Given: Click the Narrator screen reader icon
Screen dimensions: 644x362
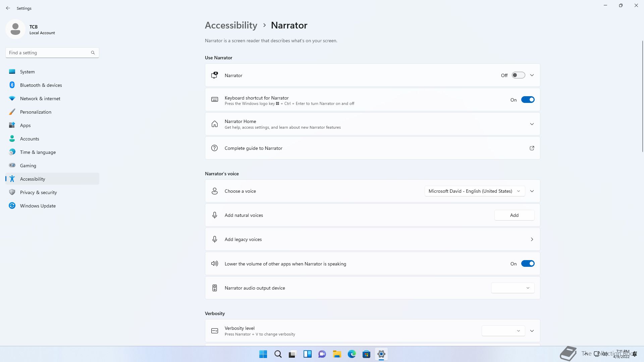Looking at the screenshot, I should (215, 75).
